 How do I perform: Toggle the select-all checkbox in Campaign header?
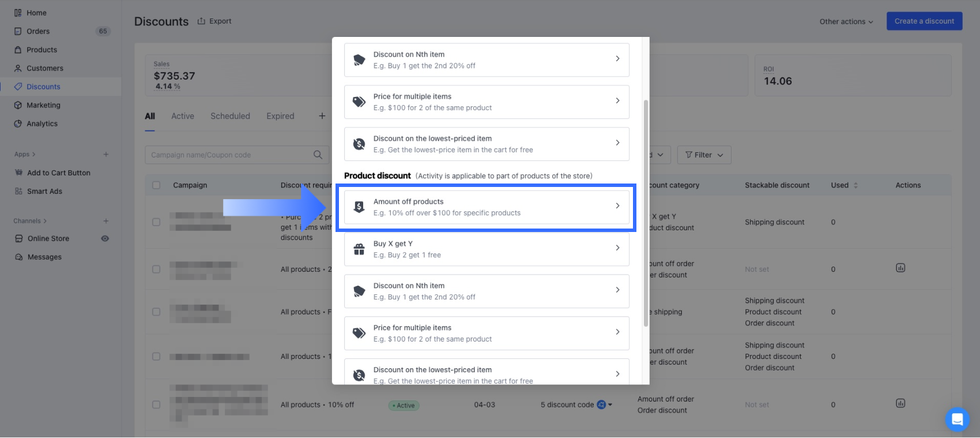point(156,185)
